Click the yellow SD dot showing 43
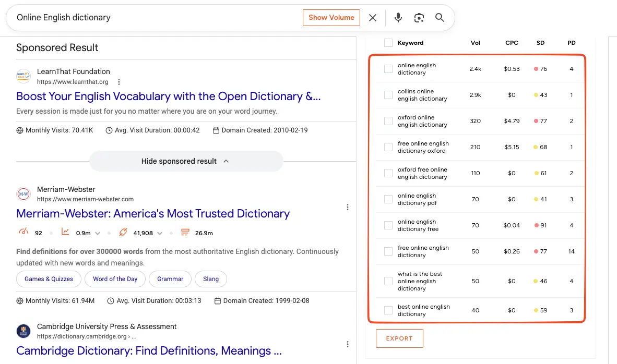The image size is (617, 364). coord(536,95)
